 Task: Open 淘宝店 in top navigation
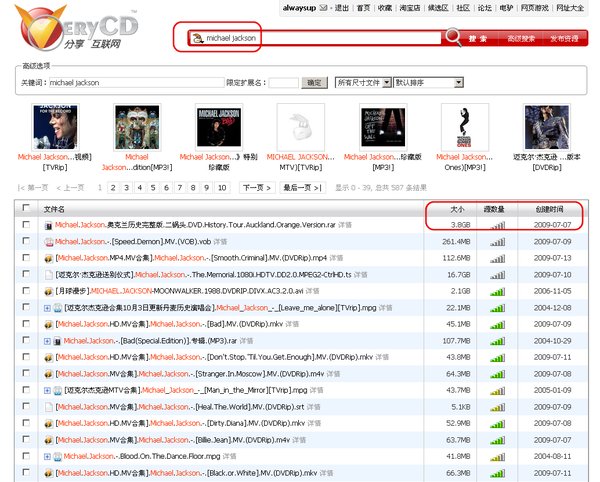point(409,8)
